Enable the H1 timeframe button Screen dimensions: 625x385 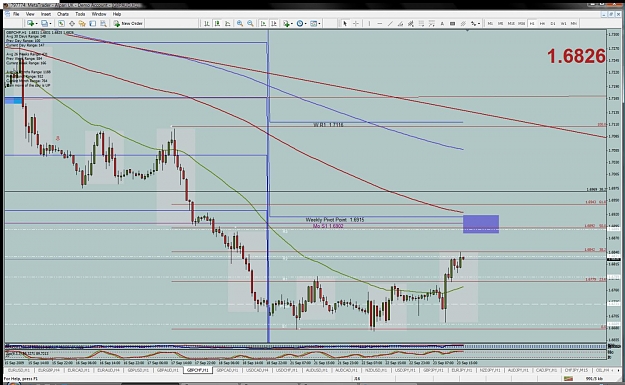click(x=532, y=24)
